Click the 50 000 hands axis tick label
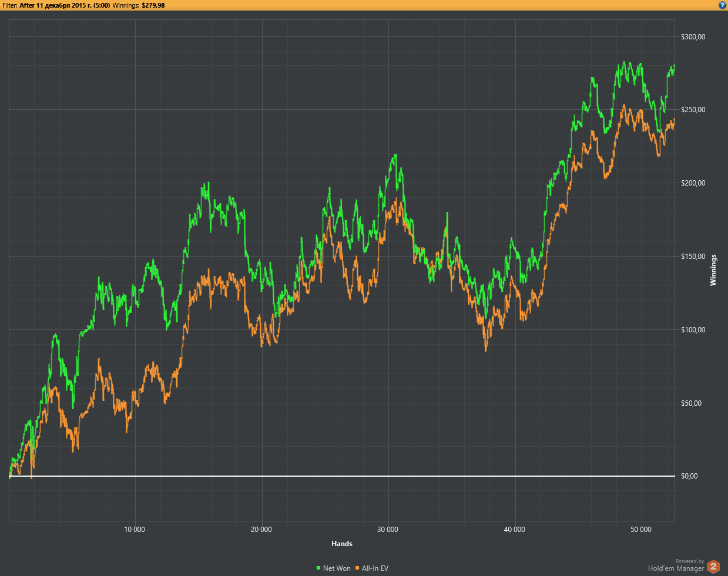728x576 pixels. point(641,530)
